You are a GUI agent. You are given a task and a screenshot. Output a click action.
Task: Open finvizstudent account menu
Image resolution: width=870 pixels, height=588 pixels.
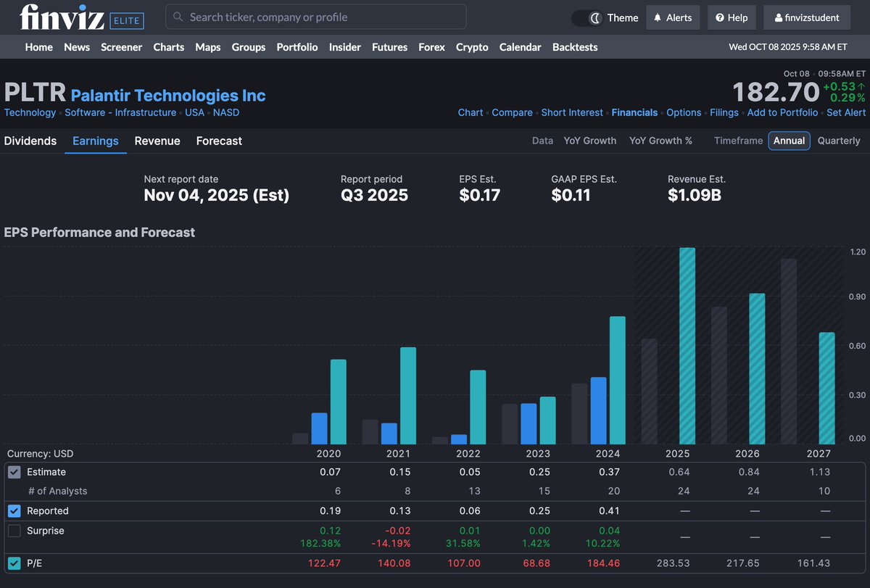tap(807, 17)
